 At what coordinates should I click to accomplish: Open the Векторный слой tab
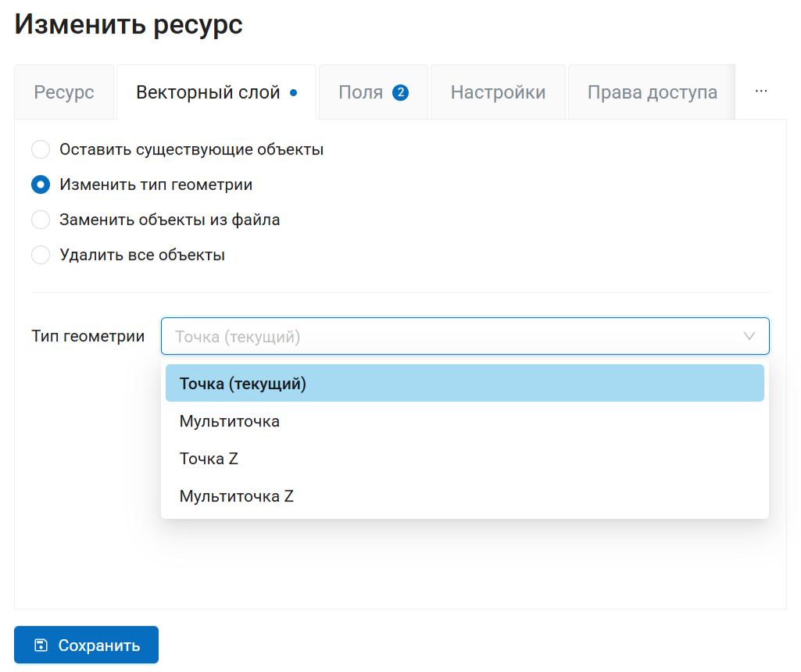216,92
